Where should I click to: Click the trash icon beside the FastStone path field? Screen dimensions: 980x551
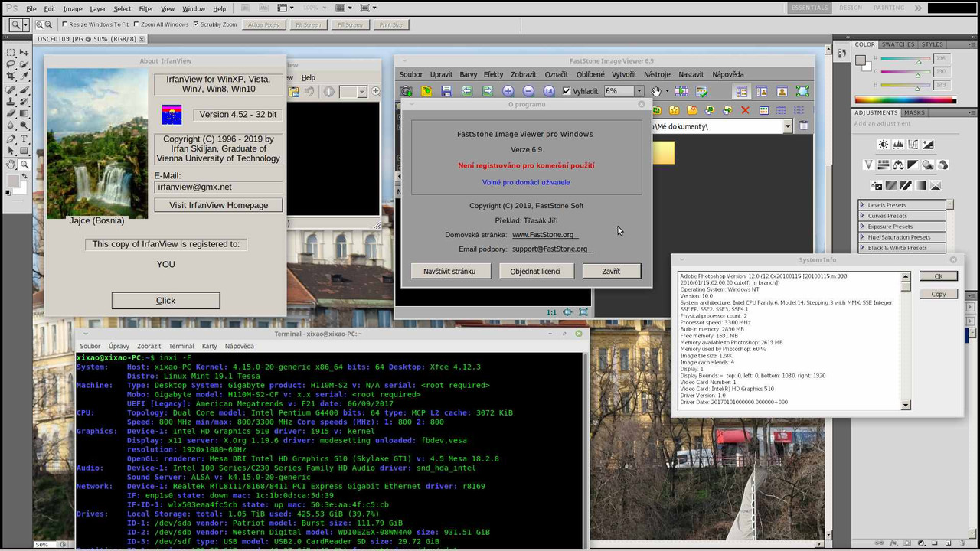(x=803, y=126)
